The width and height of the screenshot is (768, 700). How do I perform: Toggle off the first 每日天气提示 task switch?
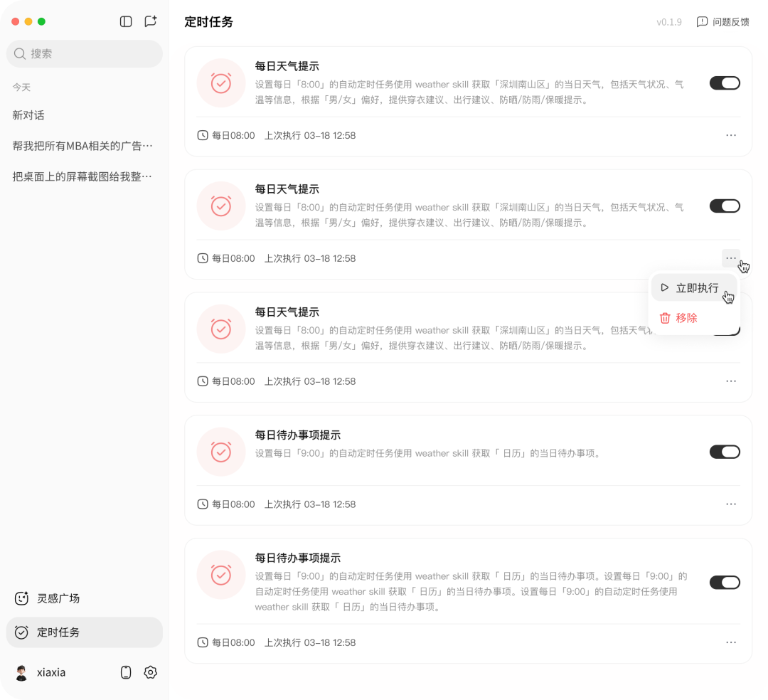[x=725, y=83]
